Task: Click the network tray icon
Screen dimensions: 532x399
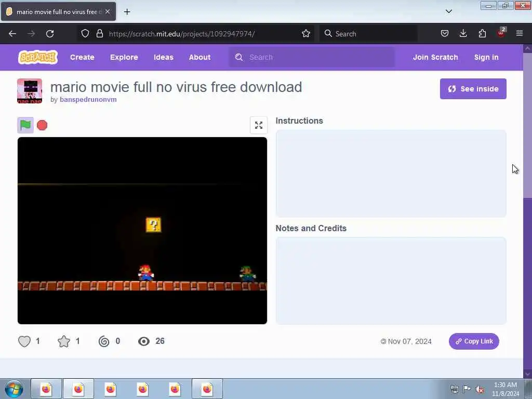Action: pyautogui.click(x=454, y=389)
